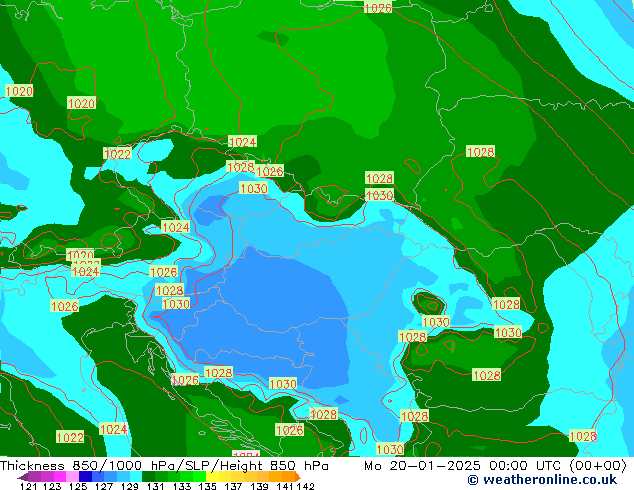Viewport: 634px width, 490px height.
Task: Click the orange right arrow end of legend
Action: [297, 477]
